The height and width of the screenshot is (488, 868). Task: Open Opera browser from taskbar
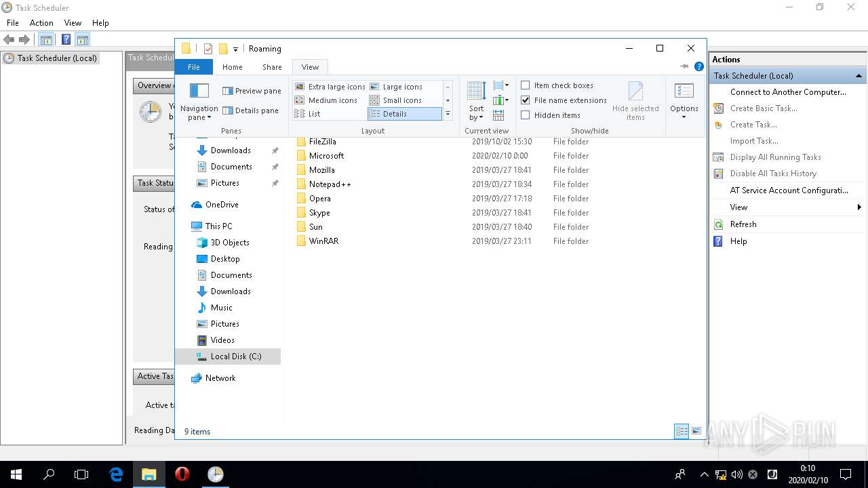pyautogui.click(x=182, y=474)
